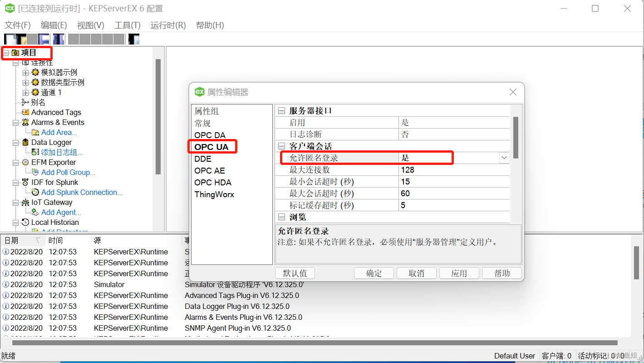This screenshot has width=644, height=363.
Task: Click info icon of Advanced Tags Plug-in log row
Action: (x=6, y=296)
